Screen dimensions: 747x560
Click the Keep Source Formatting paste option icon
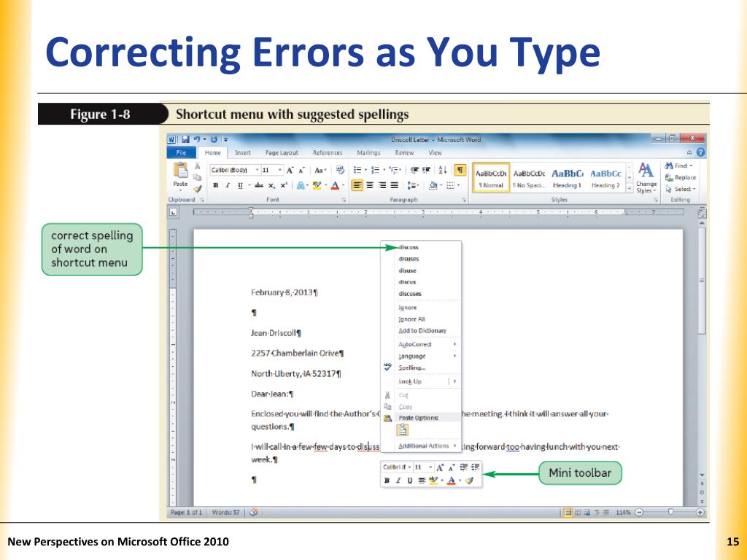403,430
